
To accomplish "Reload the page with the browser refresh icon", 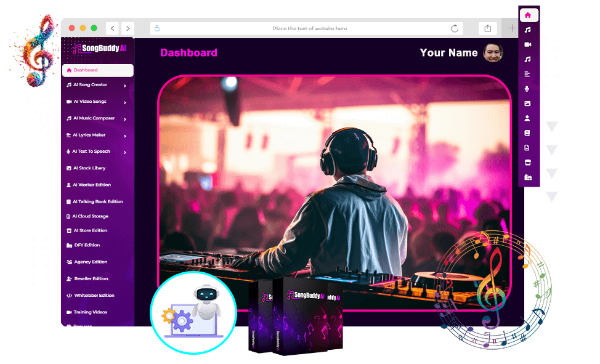I will [455, 28].
